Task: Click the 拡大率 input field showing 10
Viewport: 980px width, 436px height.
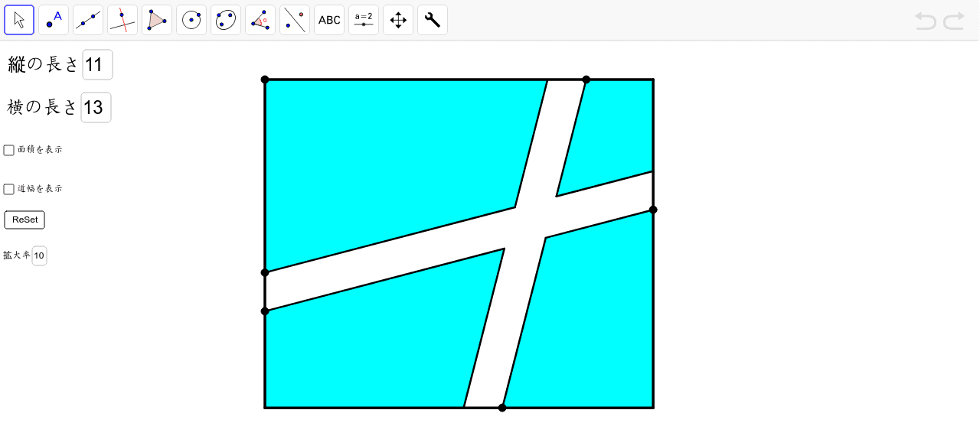Action: tap(39, 255)
